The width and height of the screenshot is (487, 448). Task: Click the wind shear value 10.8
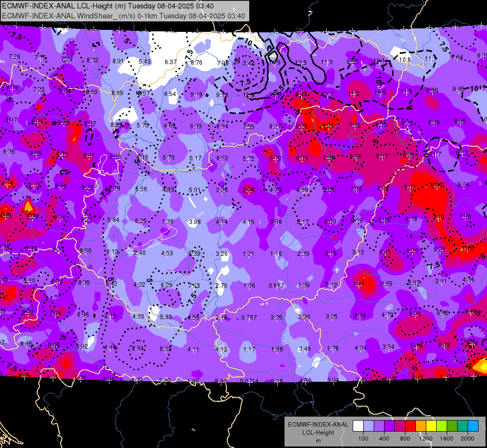tap(405, 59)
